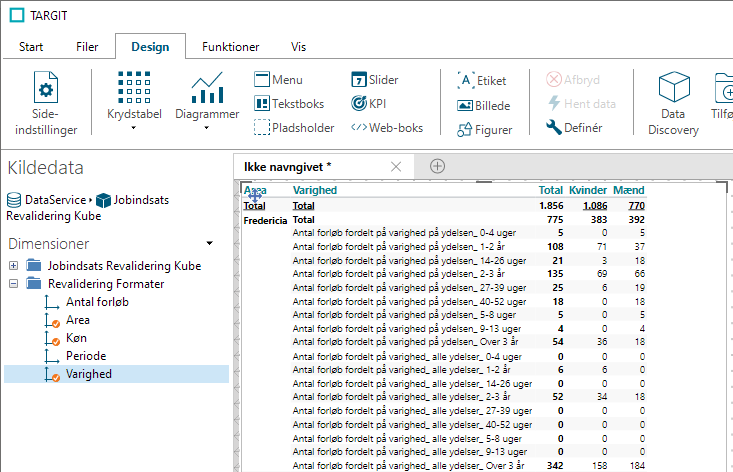Image resolution: width=733 pixels, height=472 pixels.
Task: Click the underlined Total area row label
Action: (x=254, y=206)
